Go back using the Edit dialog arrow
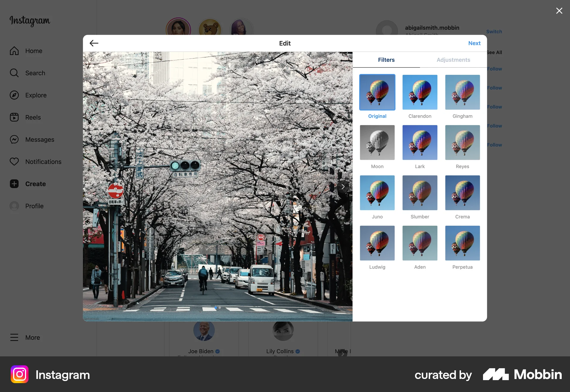 (x=94, y=43)
